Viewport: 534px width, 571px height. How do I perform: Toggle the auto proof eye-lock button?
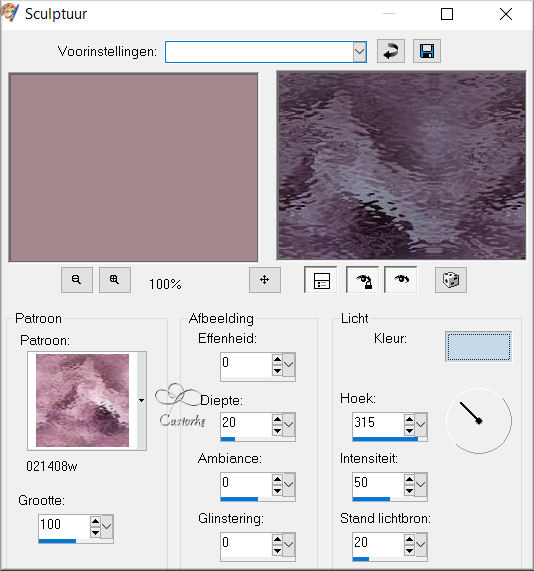(362, 280)
